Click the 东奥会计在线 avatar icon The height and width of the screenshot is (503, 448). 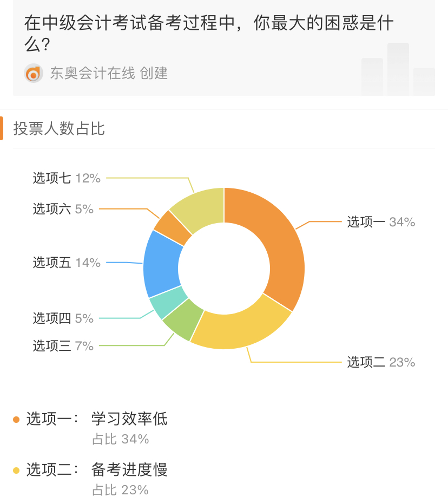coord(34,73)
